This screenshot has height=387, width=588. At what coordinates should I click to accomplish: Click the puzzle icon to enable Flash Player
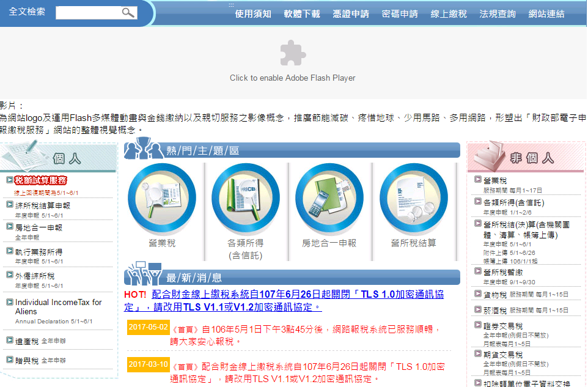(293, 54)
